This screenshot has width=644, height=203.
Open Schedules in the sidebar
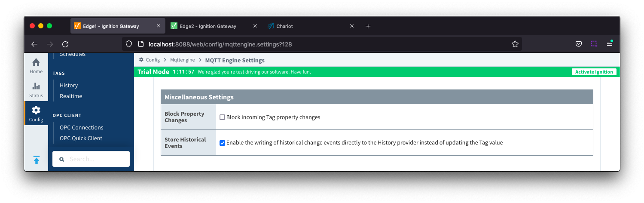[73, 54]
